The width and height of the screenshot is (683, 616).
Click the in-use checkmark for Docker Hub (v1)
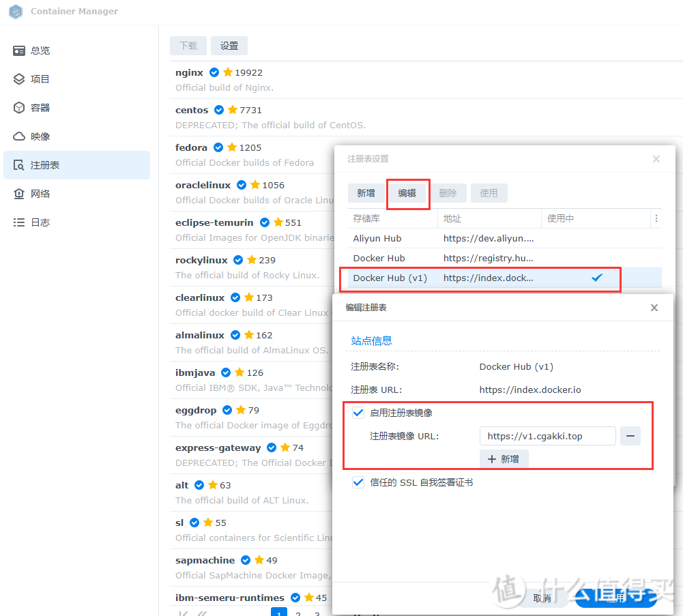click(x=597, y=278)
